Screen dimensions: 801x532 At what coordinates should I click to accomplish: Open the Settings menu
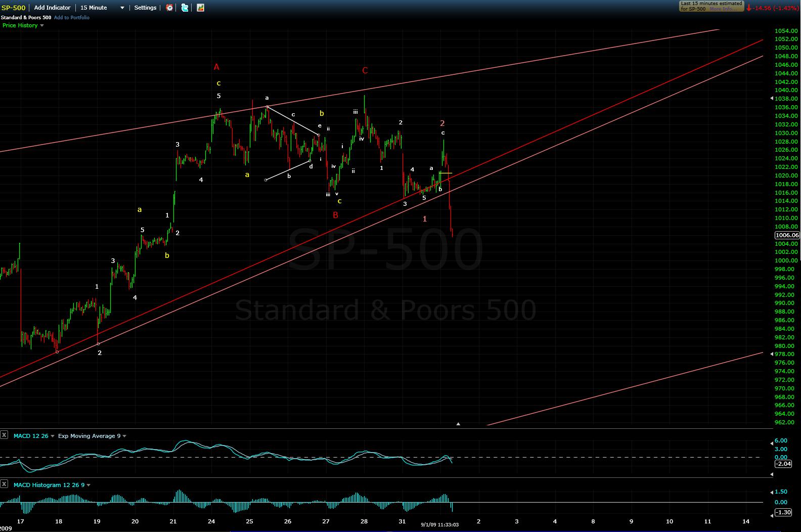pos(145,8)
